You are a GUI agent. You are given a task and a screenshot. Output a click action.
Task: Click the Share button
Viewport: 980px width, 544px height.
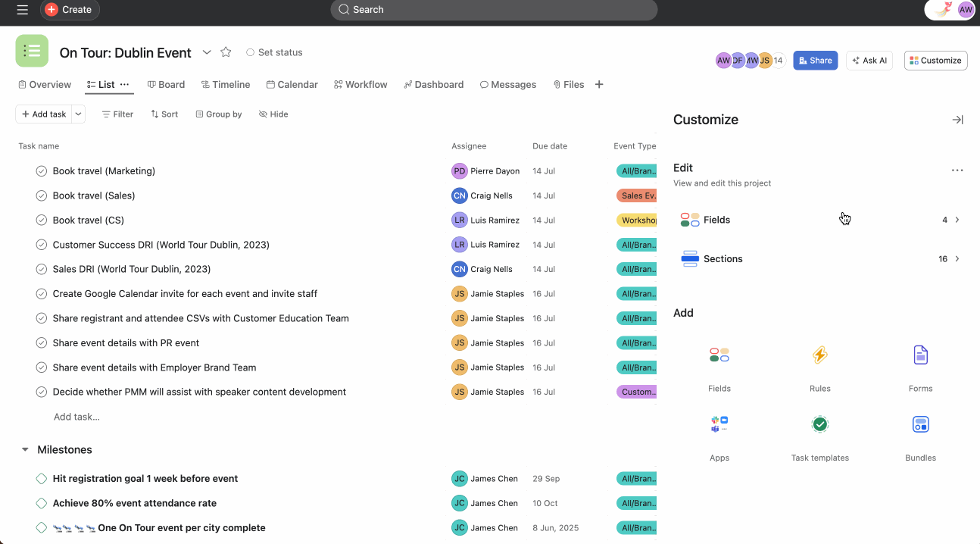point(815,59)
